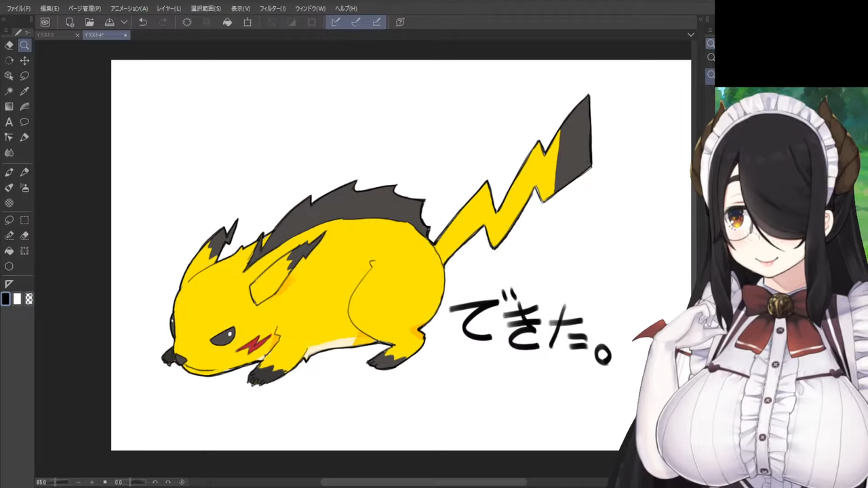
Task: Select the Gradient tool
Action: tap(9, 106)
